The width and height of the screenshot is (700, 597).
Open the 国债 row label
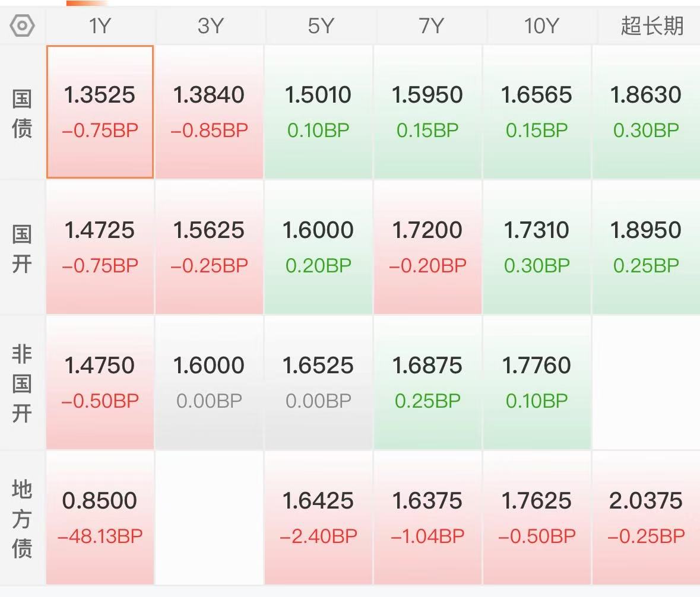pos(22,113)
